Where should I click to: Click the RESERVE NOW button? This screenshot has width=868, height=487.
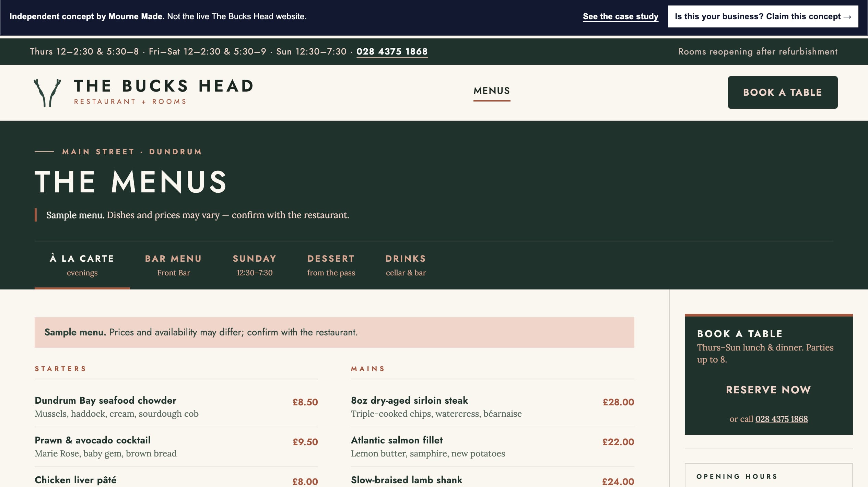coord(768,390)
